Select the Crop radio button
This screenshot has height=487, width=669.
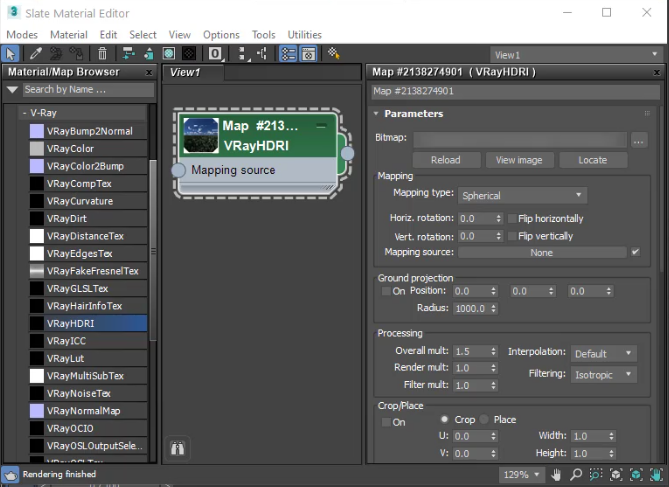point(444,419)
